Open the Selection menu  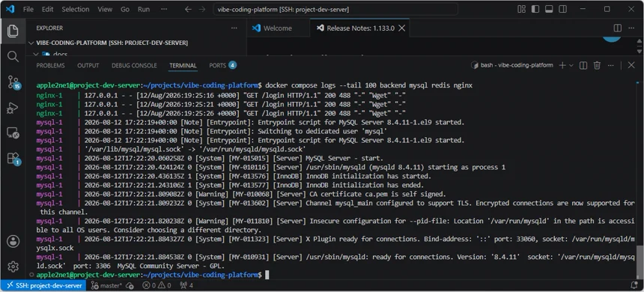point(76,9)
